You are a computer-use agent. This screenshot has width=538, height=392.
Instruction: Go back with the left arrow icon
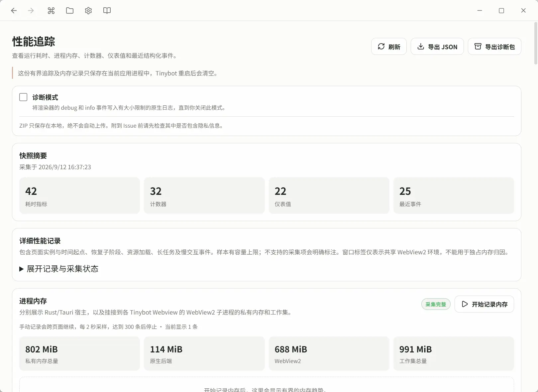tap(14, 11)
